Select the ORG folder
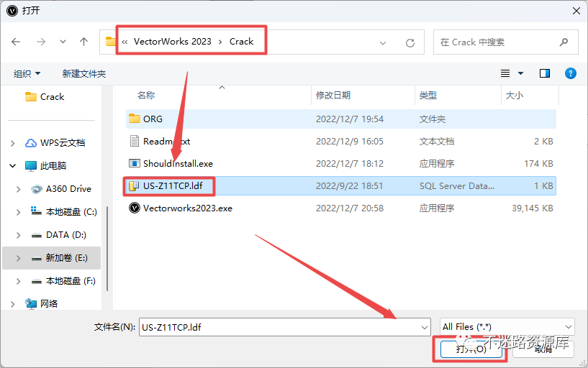Screen dimensions: 588x368 point(341,119)
